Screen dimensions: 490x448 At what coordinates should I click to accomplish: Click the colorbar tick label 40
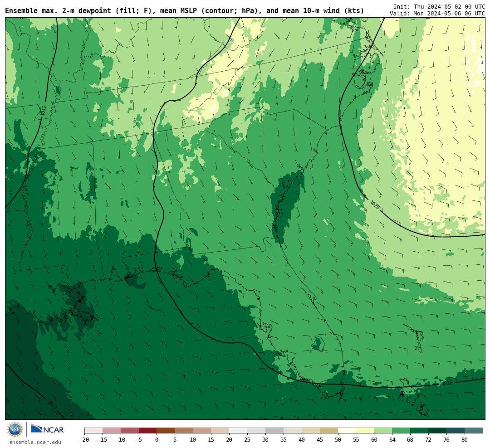click(x=302, y=440)
